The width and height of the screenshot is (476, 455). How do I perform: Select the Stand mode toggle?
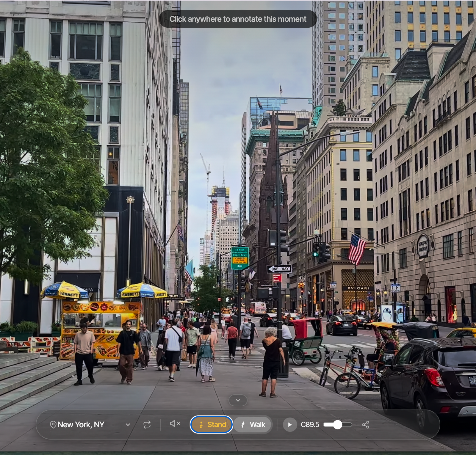click(211, 425)
